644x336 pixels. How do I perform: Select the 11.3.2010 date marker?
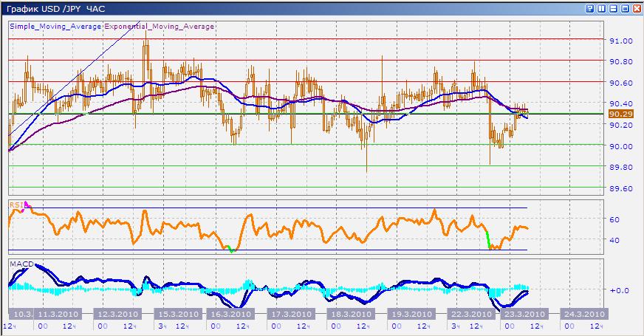(59, 315)
